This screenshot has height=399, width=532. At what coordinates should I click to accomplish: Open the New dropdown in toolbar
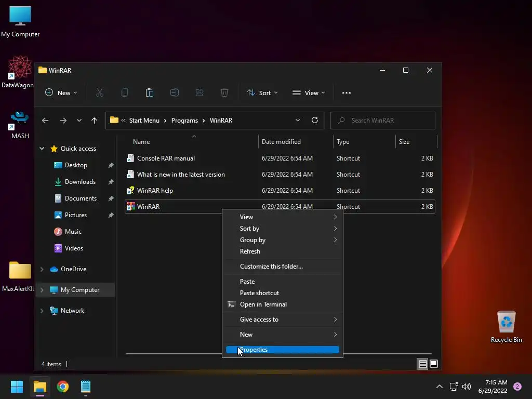[61, 92]
